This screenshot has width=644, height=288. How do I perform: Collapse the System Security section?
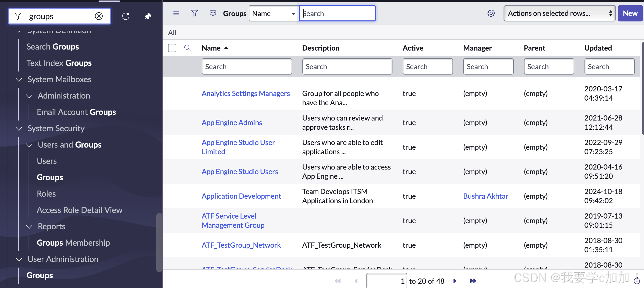pyautogui.click(x=19, y=129)
